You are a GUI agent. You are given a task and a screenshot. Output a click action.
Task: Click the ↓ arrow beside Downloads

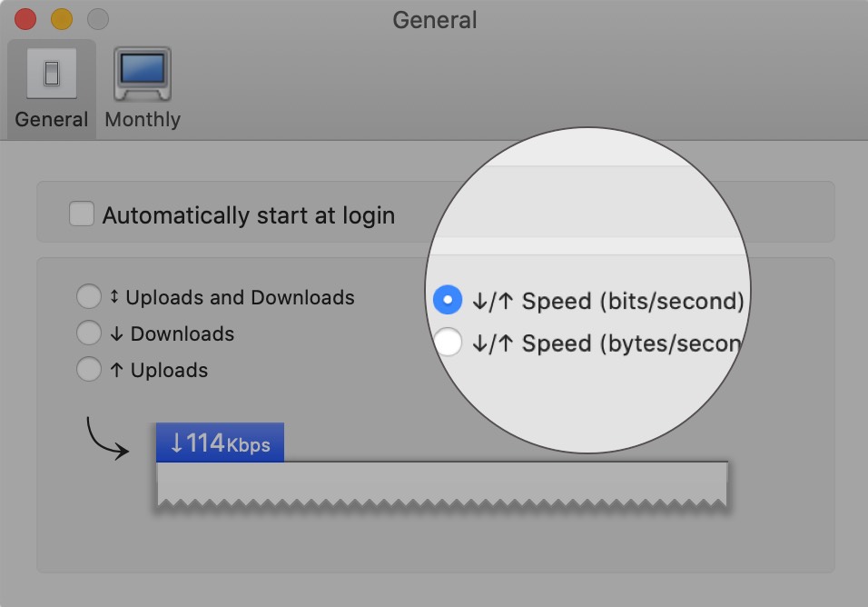tap(118, 333)
